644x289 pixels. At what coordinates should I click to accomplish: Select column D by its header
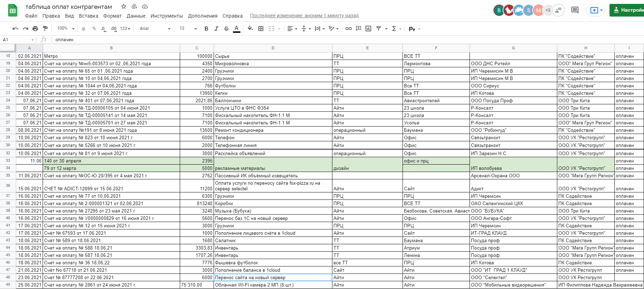click(273, 48)
